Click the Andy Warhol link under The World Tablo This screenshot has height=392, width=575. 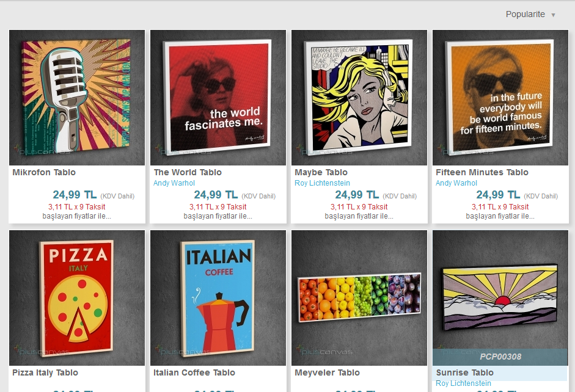pyautogui.click(x=174, y=183)
